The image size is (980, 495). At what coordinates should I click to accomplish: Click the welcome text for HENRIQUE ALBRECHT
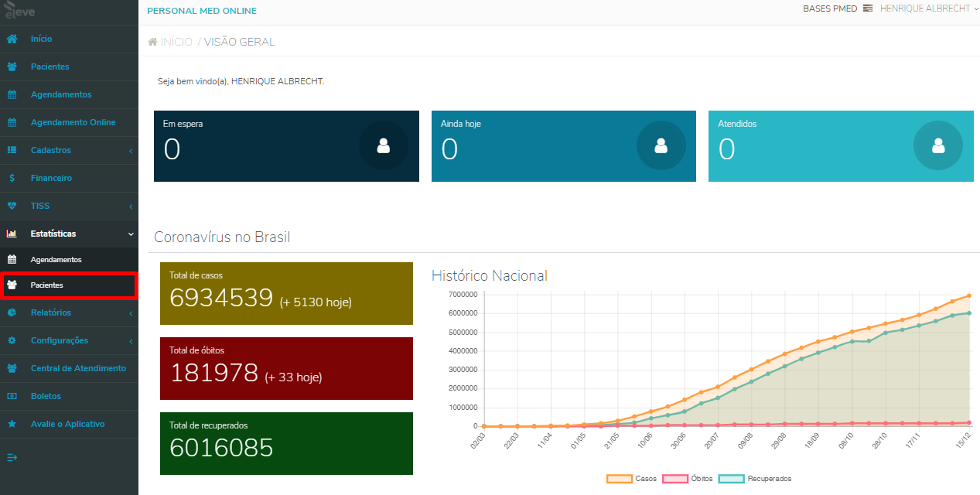click(241, 80)
